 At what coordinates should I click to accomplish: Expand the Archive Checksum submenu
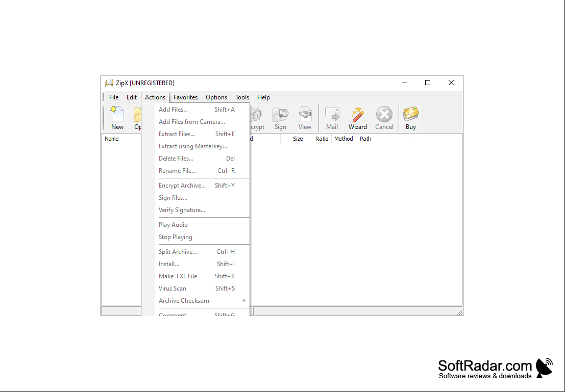pos(195,301)
